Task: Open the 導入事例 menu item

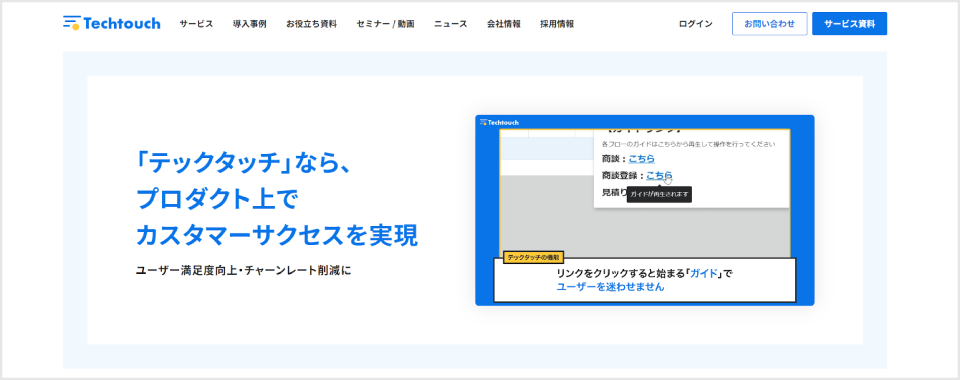Action: click(x=249, y=24)
